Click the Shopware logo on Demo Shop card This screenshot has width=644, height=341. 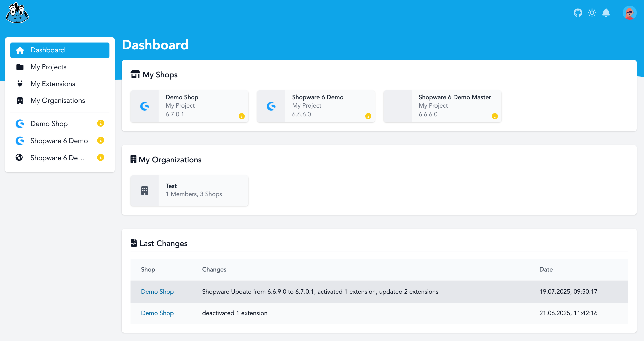pyautogui.click(x=145, y=106)
